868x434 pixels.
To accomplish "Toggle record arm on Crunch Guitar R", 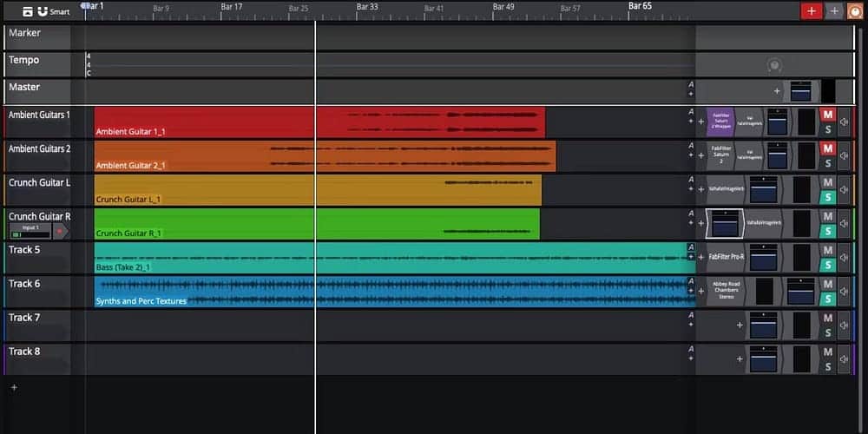I will click(x=60, y=232).
